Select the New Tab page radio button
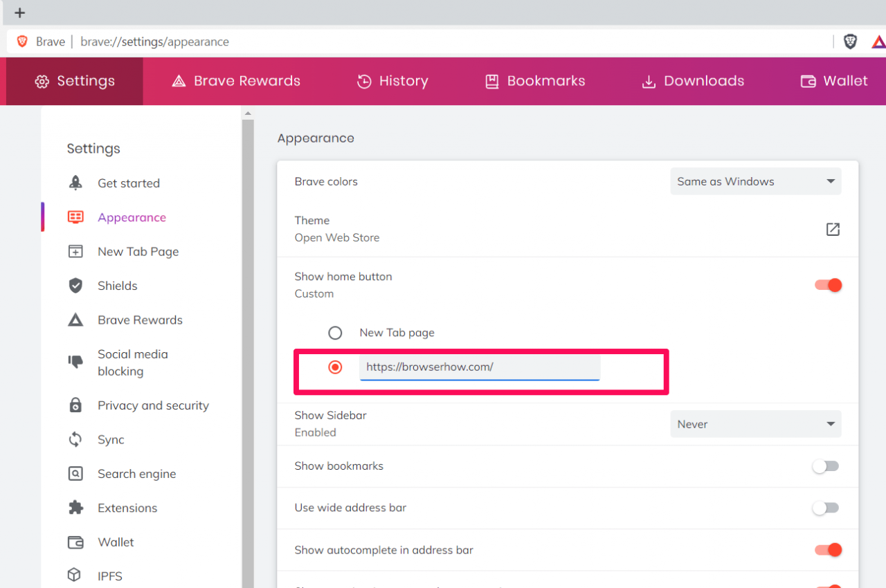 (335, 333)
